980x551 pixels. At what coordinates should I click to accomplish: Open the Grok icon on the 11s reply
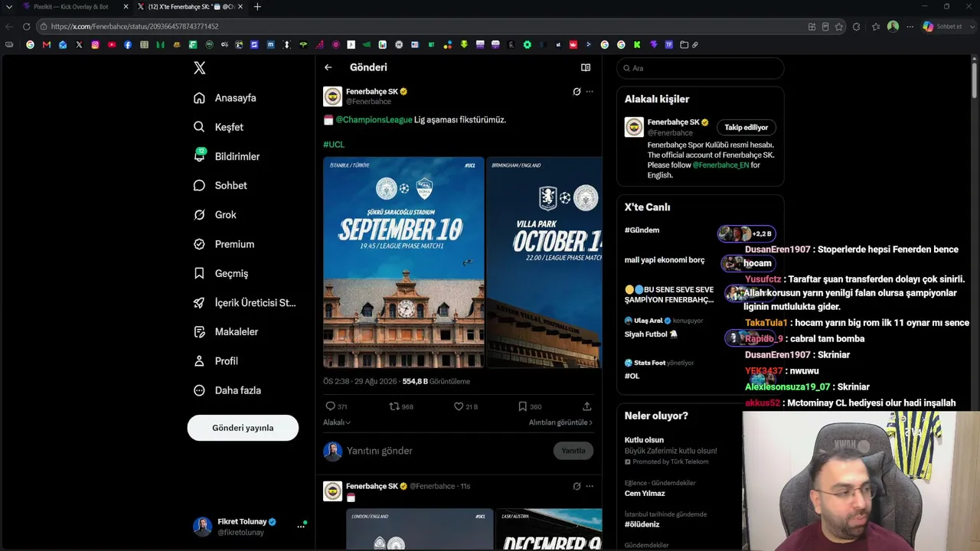(577, 486)
